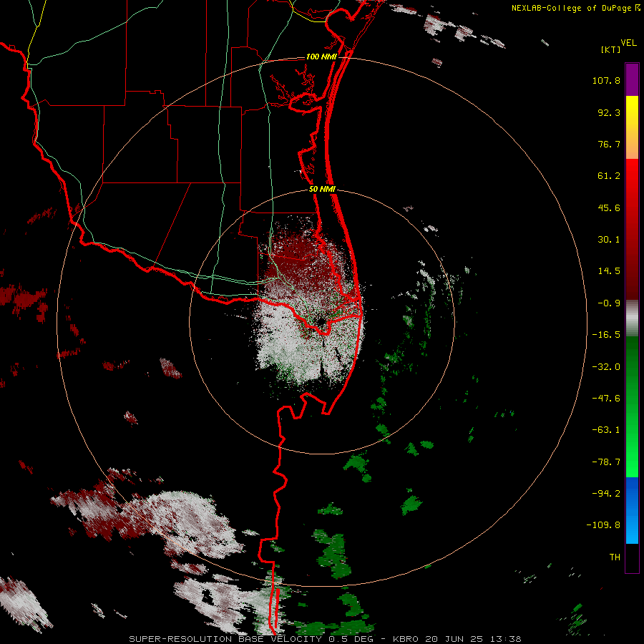Select the -32.0 scale value
The width and height of the screenshot is (644, 644).
[606, 367]
